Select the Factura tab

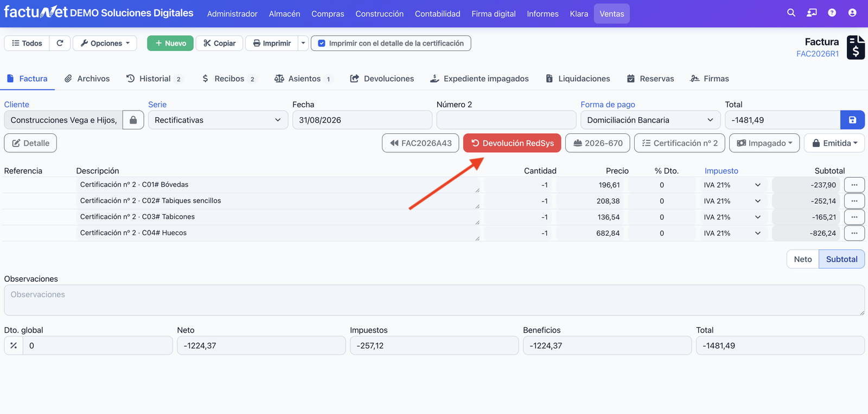pyautogui.click(x=27, y=79)
